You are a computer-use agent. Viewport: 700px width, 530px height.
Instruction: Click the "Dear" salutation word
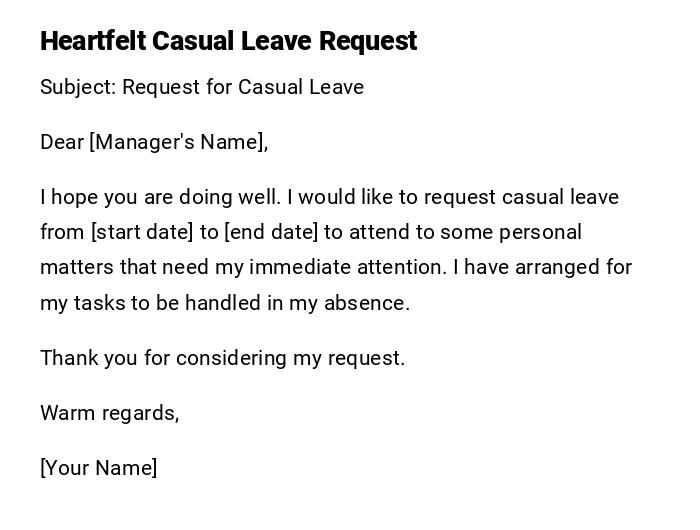(62, 142)
